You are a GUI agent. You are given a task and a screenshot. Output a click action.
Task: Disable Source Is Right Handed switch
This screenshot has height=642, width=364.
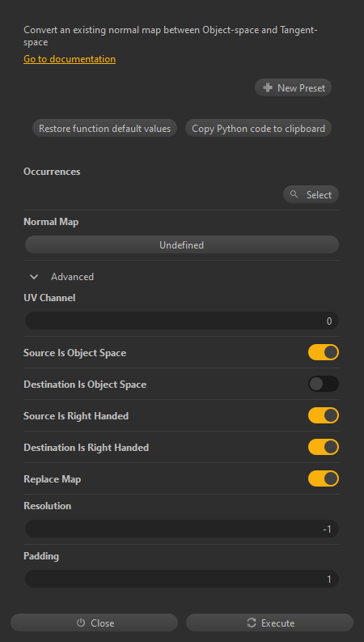point(324,415)
